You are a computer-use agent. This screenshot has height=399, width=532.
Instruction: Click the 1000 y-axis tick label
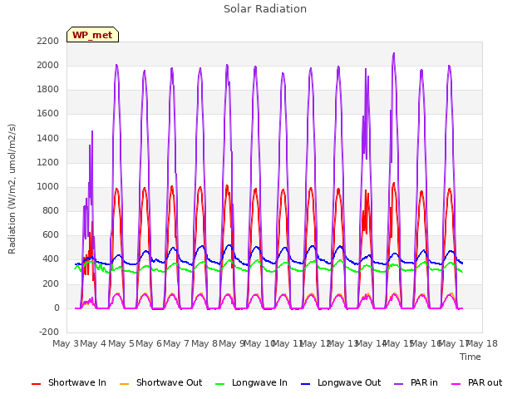click(x=48, y=186)
